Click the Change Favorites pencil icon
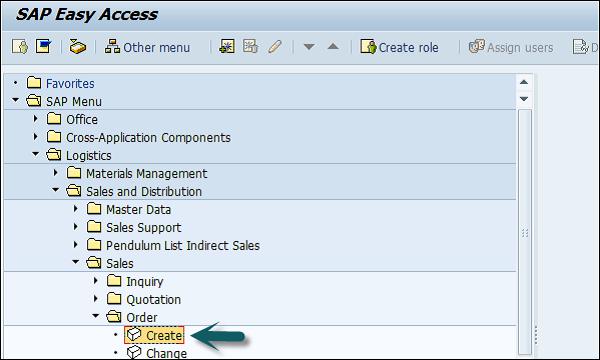The width and height of the screenshot is (600, 360). point(275,47)
